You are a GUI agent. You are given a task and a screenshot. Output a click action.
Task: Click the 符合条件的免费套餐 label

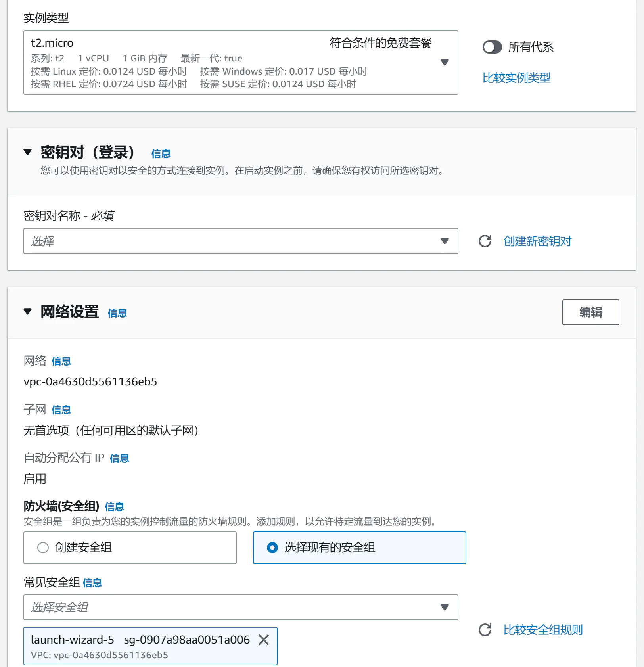pos(381,43)
